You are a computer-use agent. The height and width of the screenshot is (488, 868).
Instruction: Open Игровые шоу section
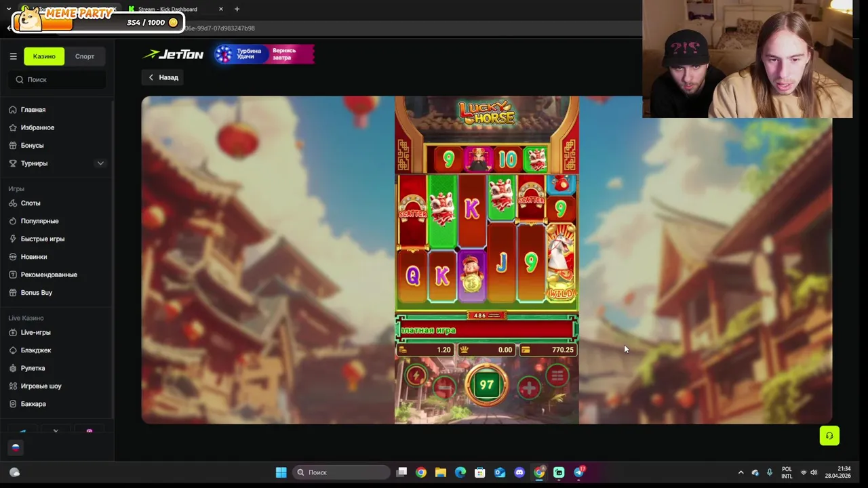pyautogui.click(x=41, y=386)
